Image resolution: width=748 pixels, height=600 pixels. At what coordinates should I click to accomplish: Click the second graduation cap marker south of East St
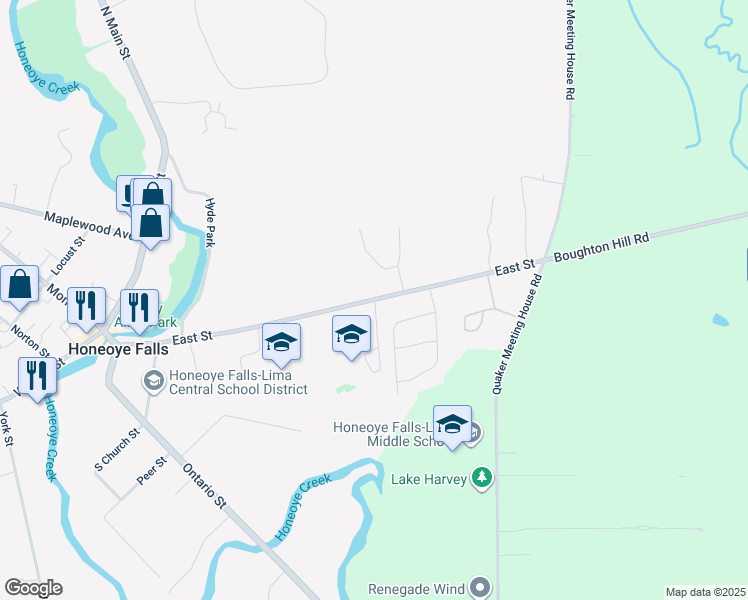coord(351,336)
